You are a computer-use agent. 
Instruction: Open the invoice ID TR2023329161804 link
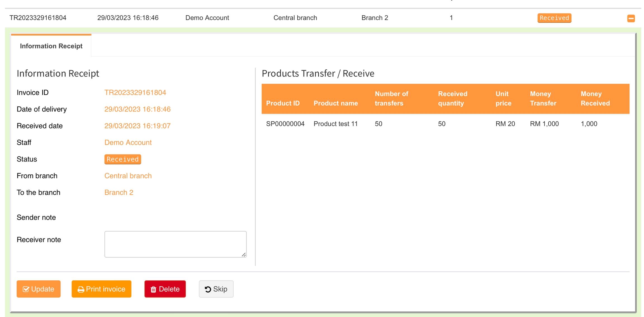tap(135, 92)
